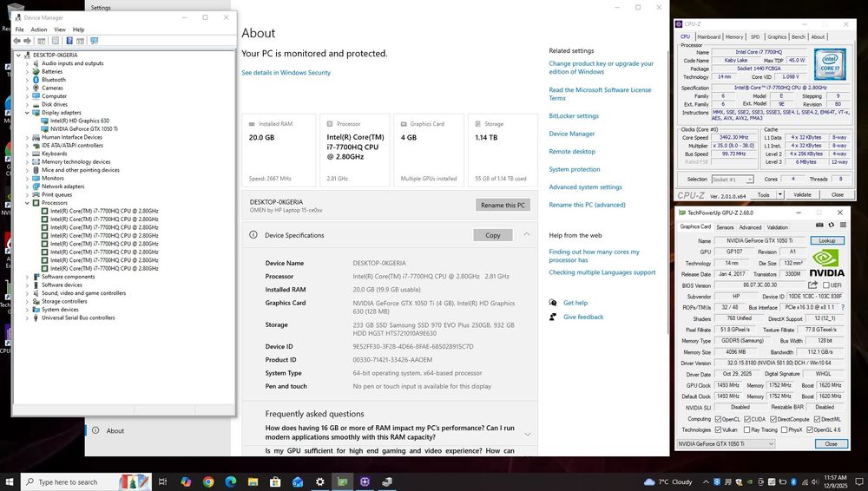
Task: Switch to the Mainboard tab in CPU-Z
Action: click(708, 37)
